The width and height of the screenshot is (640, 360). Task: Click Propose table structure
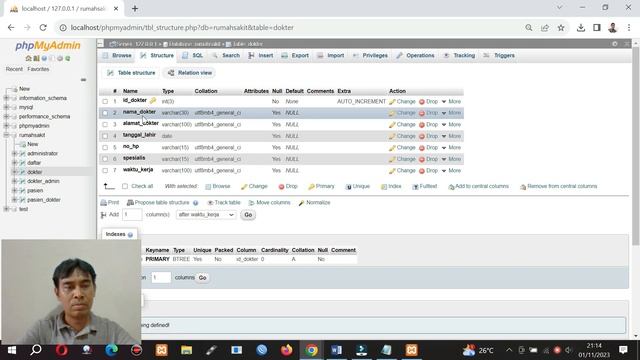[158, 202]
